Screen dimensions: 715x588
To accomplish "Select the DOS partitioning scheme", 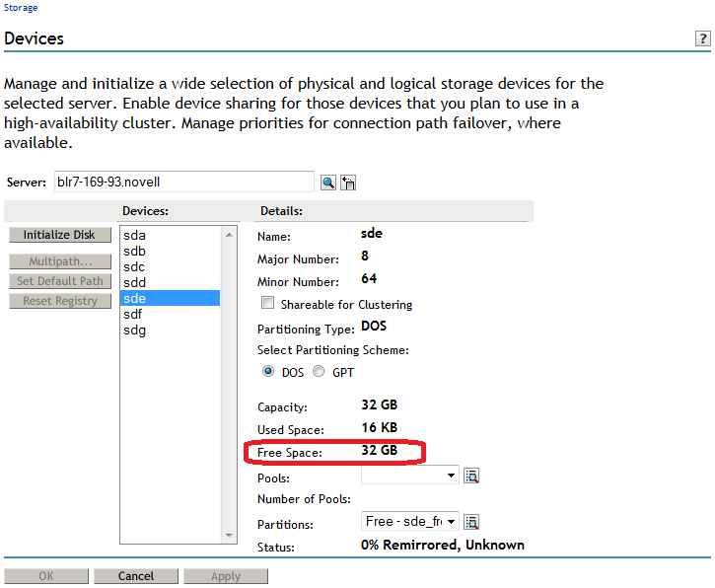I will click(268, 372).
